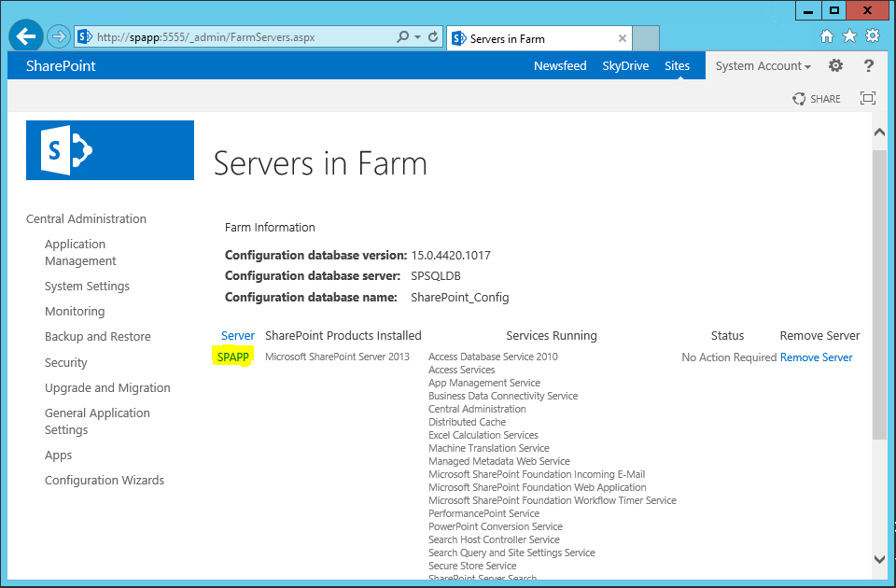Open SharePoint settings gear menu
Screen dimensions: 896x588
835,65
